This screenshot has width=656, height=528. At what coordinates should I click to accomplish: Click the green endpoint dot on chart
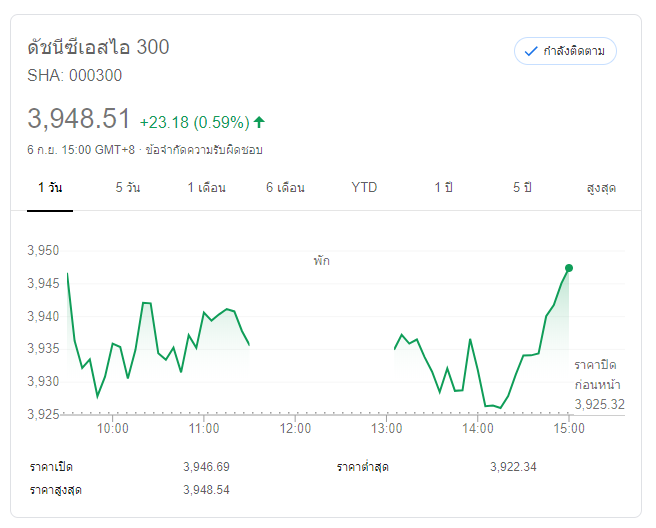pos(569,268)
